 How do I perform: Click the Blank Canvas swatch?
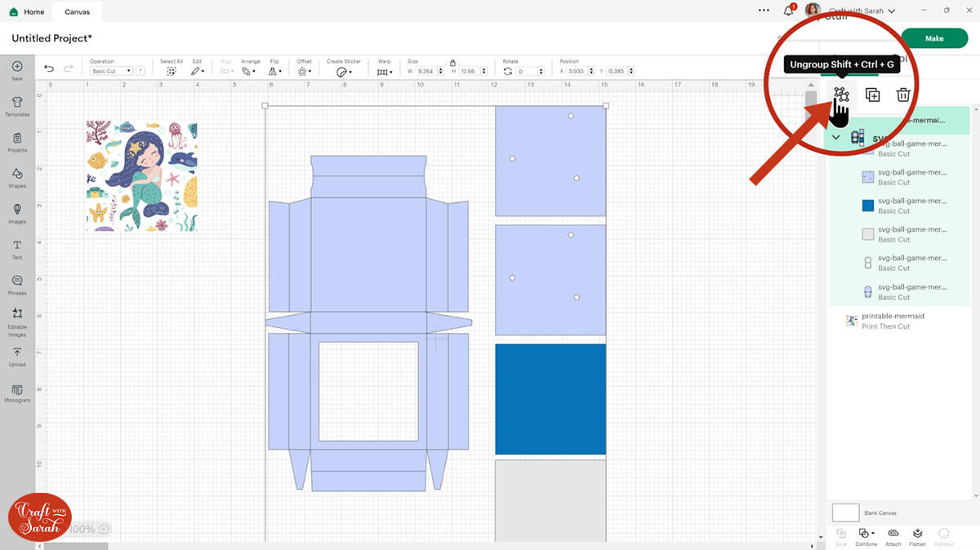coord(845,512)
